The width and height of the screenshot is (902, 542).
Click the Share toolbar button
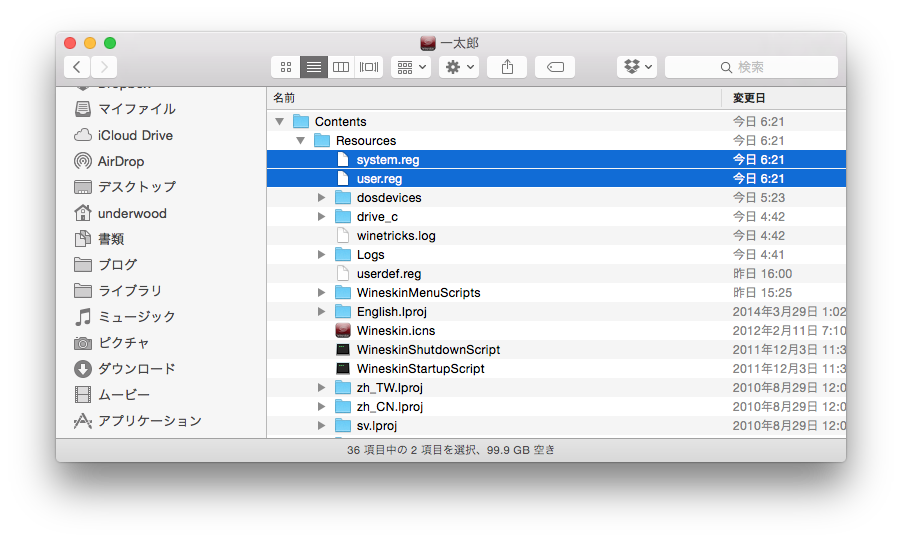(507, 67)
